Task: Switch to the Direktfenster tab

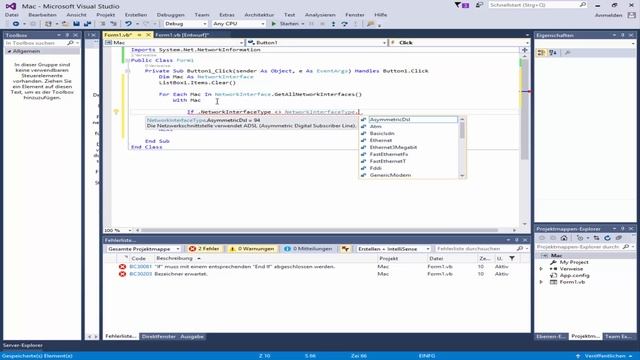Action: point(159,337)
